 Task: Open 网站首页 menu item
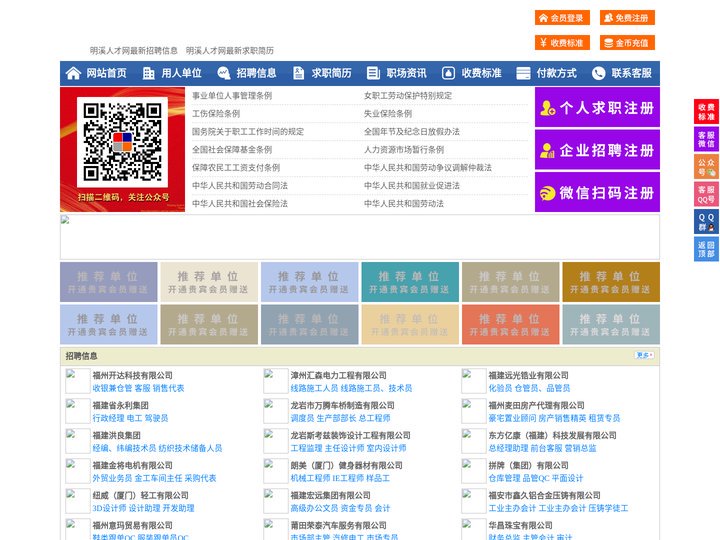107,73
